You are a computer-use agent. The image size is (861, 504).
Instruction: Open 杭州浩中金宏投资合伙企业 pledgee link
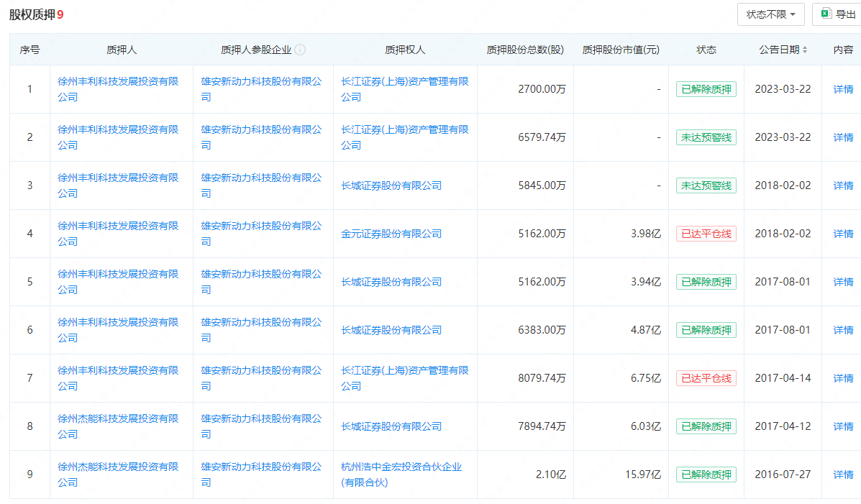[x=401, y=467]
